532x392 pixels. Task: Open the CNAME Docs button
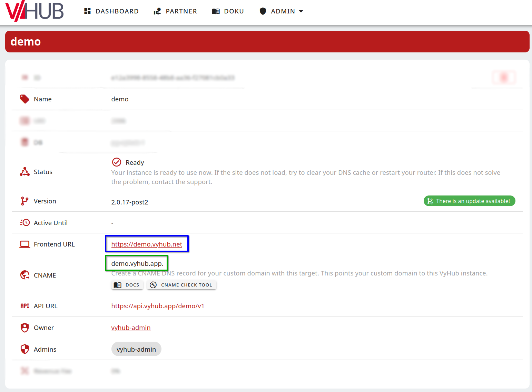click(127, 285)
